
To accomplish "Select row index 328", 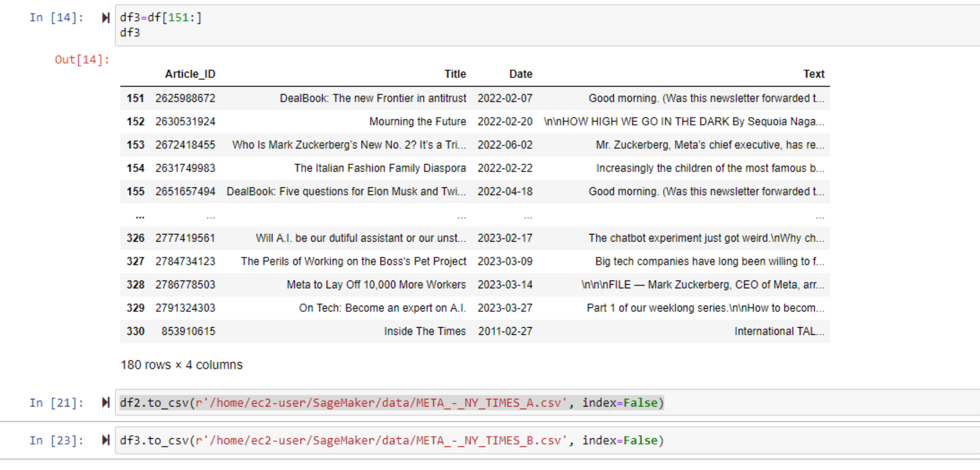I will click(x=136, y=285).
